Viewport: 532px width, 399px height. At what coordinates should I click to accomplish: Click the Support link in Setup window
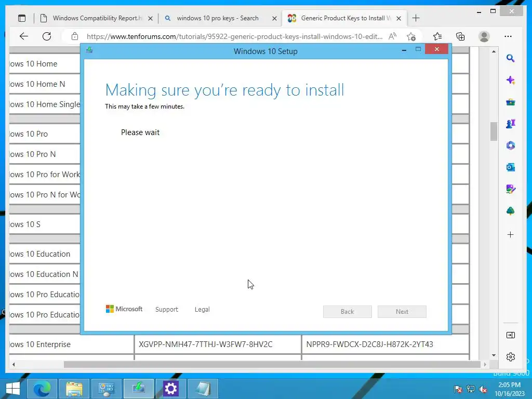click(x=167, y=310)
